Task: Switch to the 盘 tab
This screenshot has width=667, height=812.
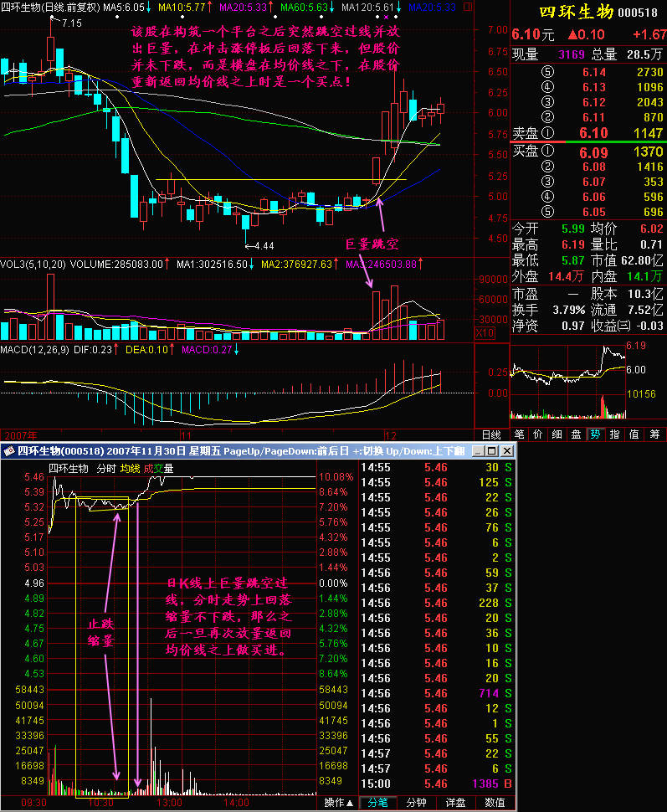Action: 576,434
